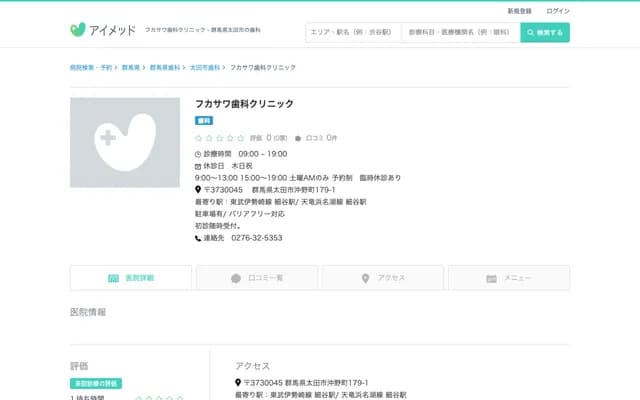Click the ログイン link
Viewport: 640px width, 400px height.
(558, 10)
